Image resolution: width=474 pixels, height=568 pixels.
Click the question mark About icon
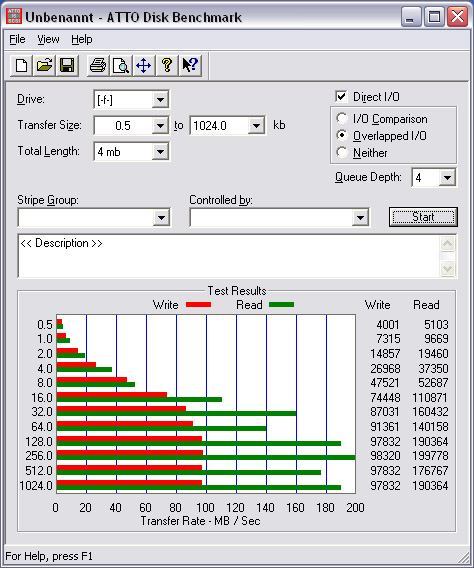click(x=167, y=66)
